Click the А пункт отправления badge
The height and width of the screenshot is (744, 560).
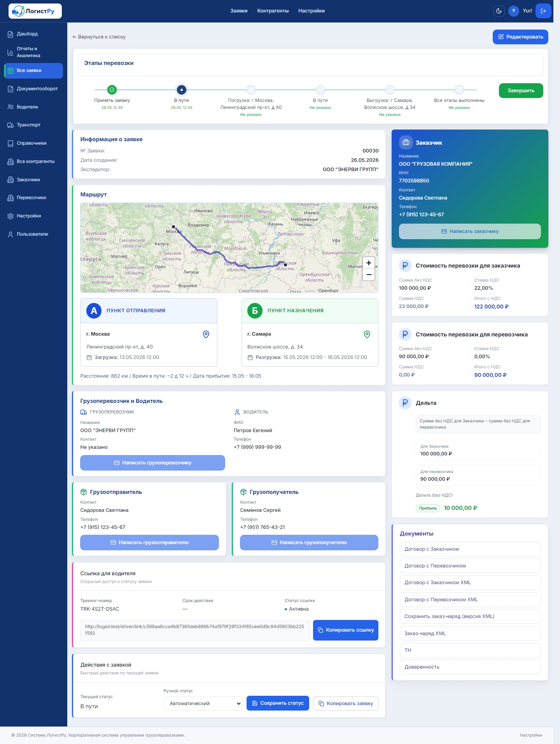click(94, 311)
